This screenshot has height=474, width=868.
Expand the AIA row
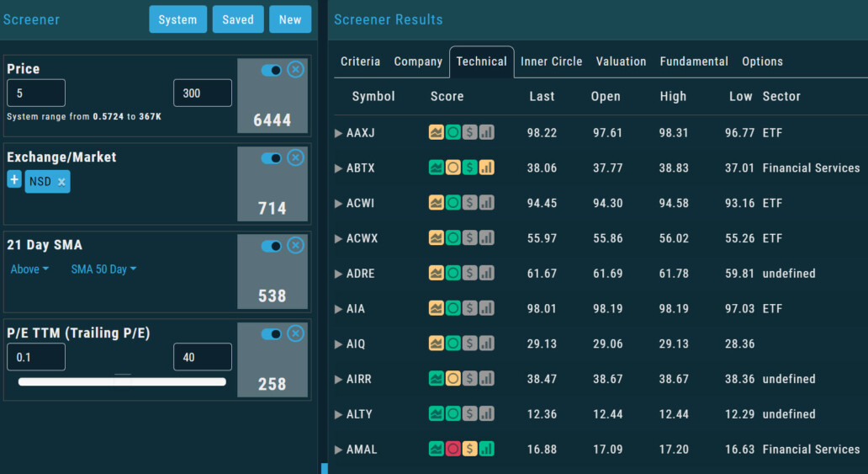338,309
